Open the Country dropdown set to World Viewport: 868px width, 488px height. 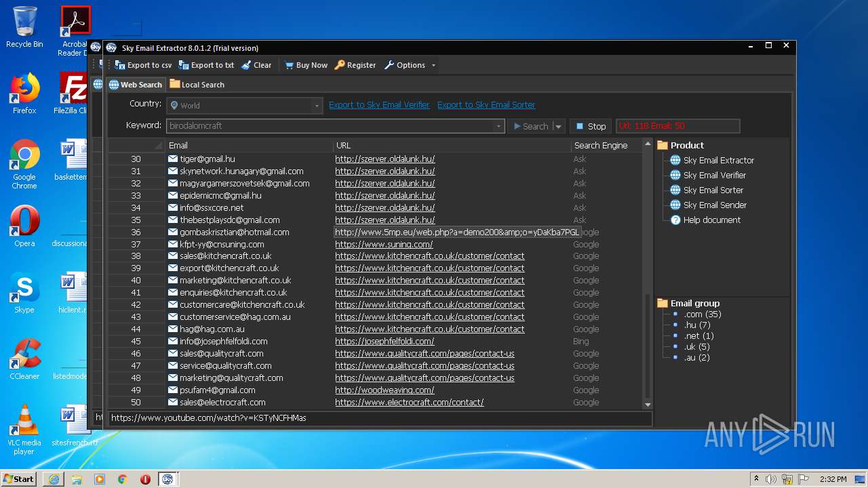click(x=244, y=106)
